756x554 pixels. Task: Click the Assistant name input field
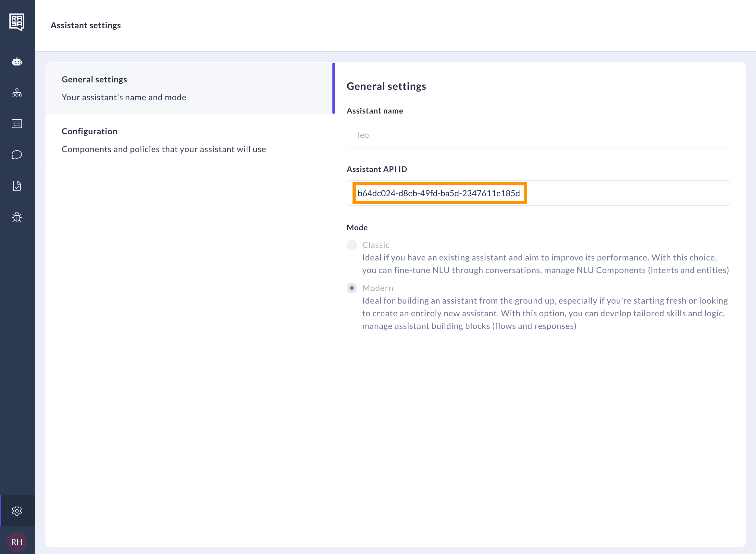pos(538,135)
